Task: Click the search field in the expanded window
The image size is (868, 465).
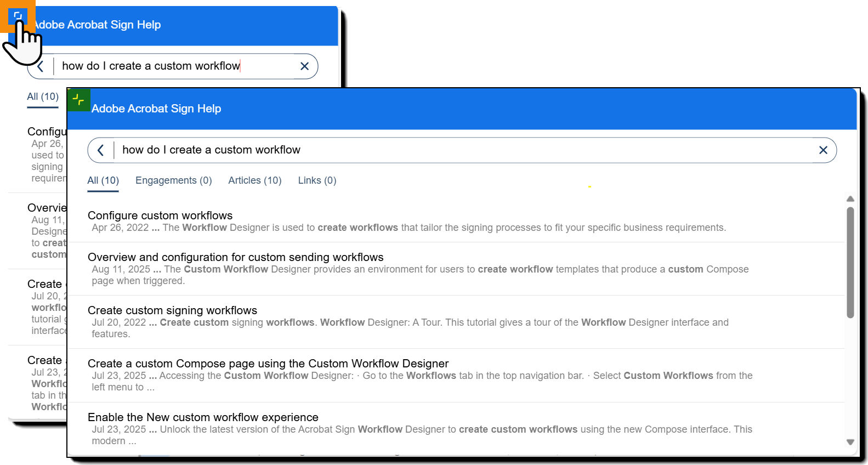Action: click(463, 150)
